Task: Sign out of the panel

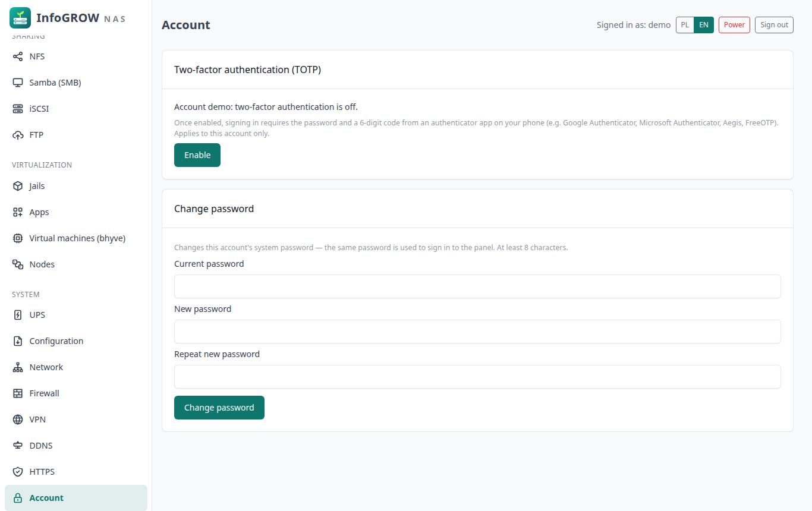Action: 774,25
